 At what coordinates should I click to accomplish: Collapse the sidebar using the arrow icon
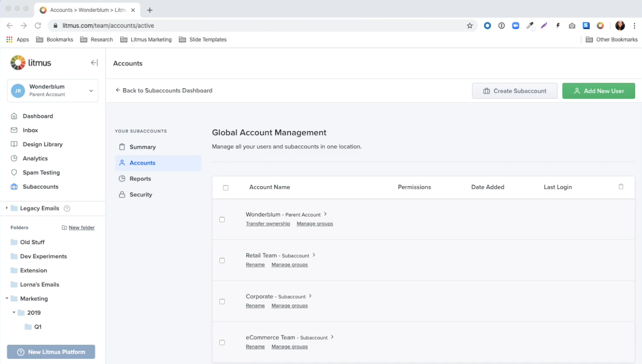pyautogui.click(x=94, y=62)
